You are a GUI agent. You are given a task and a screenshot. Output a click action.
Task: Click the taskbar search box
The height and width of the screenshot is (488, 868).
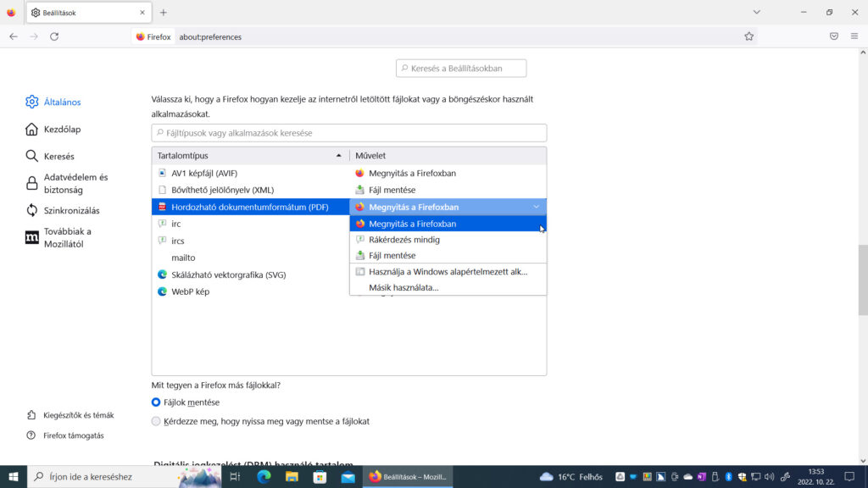pos(125,476)
